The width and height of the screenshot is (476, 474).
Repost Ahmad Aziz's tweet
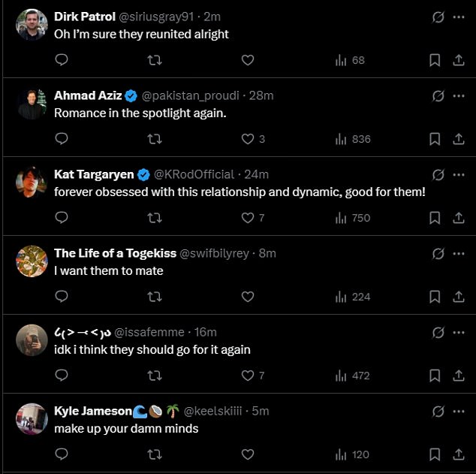coord(155,139)
